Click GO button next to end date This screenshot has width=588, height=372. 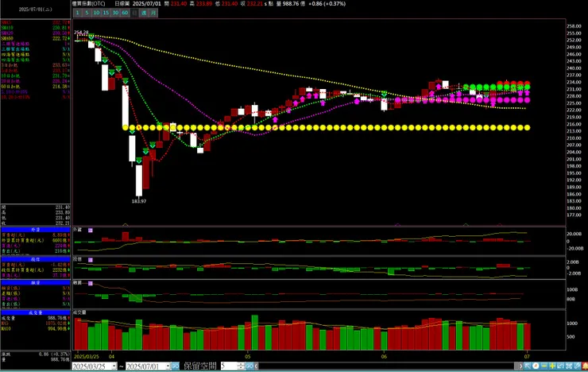tap(175, 366)
